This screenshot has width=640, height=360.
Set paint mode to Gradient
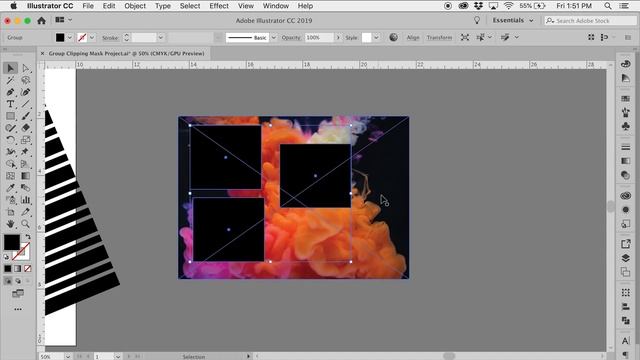18,269
